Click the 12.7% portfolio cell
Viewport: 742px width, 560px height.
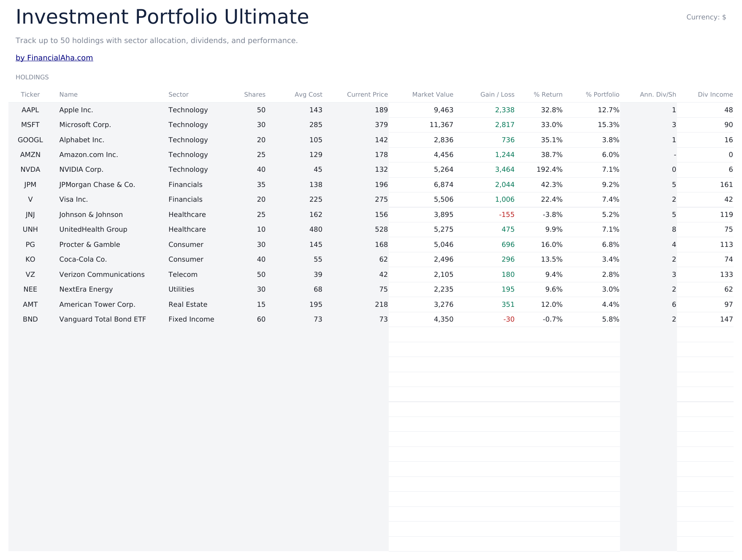pyautogui.click(x=609, y=110)
